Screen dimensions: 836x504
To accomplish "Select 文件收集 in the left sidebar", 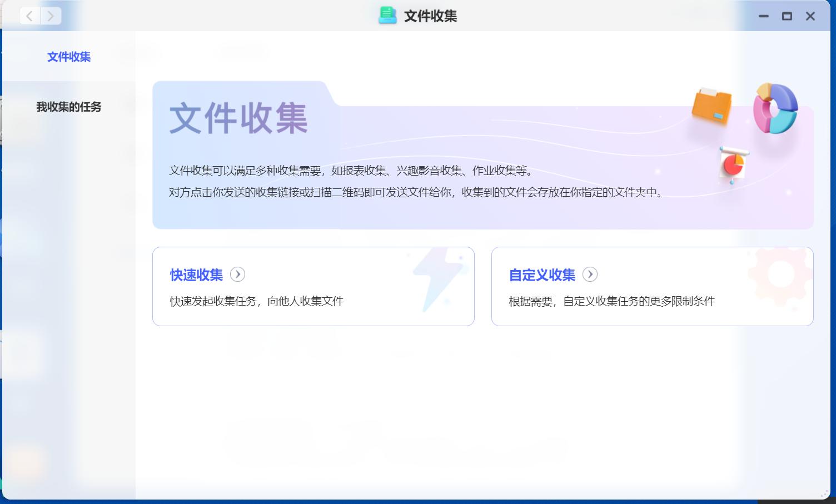I will pos(68,57).
